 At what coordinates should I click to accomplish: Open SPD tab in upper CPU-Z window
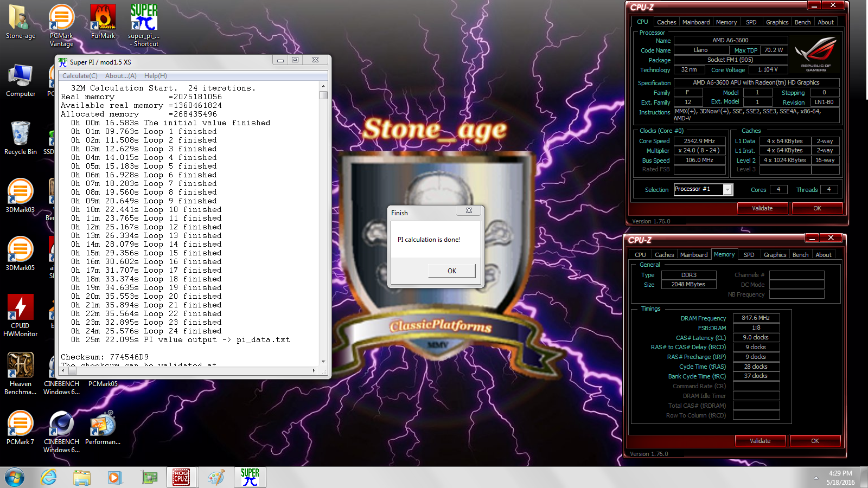point(751,22)
